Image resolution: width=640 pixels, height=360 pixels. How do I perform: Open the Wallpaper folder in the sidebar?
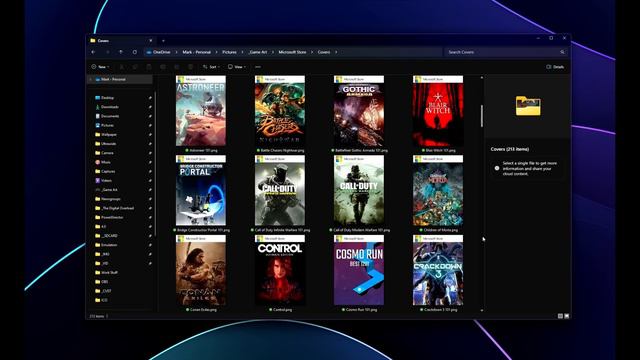(x=109, y=135)
